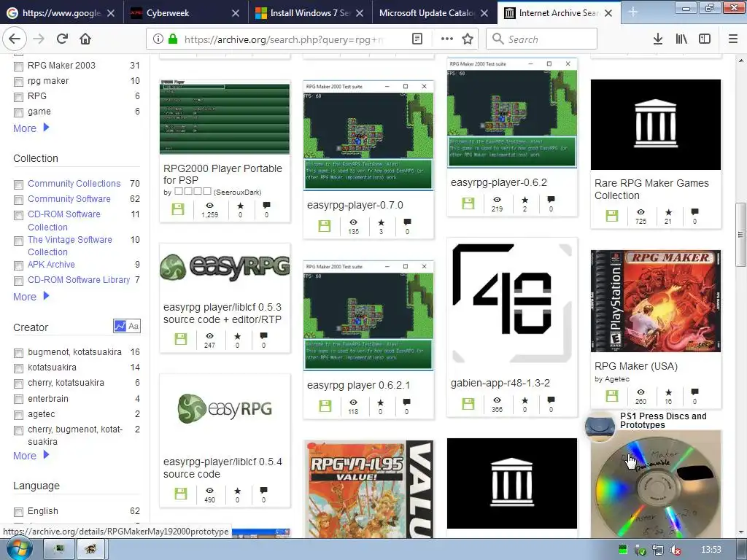The image size is (747, 560).
Task: Open CD-ROM Software Collection link
Action: tap(64, 220)
